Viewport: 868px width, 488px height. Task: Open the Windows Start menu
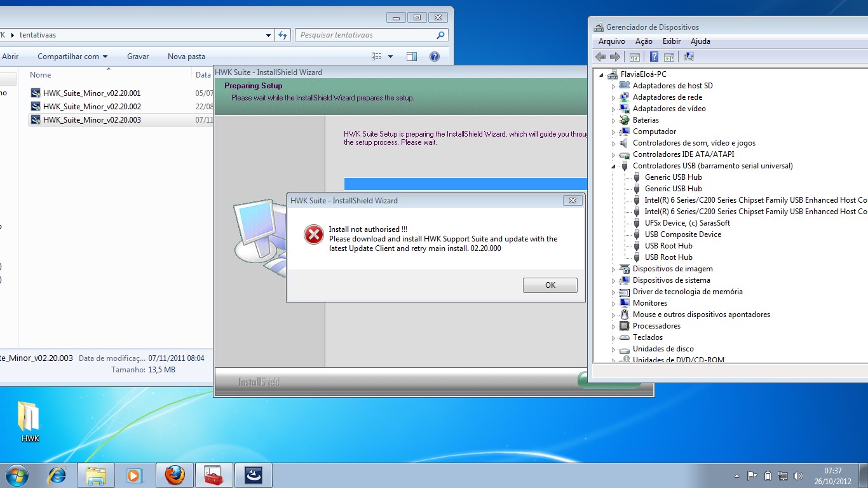(17, 475)
